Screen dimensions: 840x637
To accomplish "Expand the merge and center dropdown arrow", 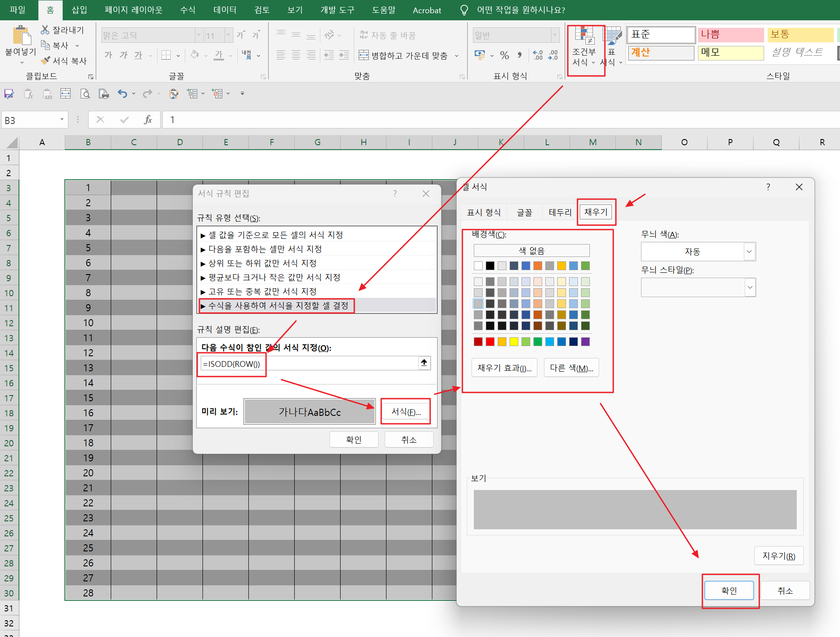I will (x=457, y=56).
